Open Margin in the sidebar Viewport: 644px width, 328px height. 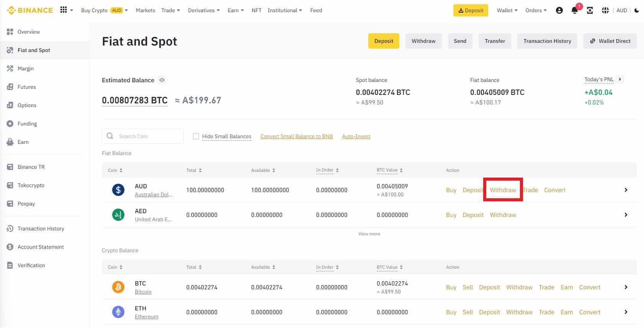click(x=26, y=69)
